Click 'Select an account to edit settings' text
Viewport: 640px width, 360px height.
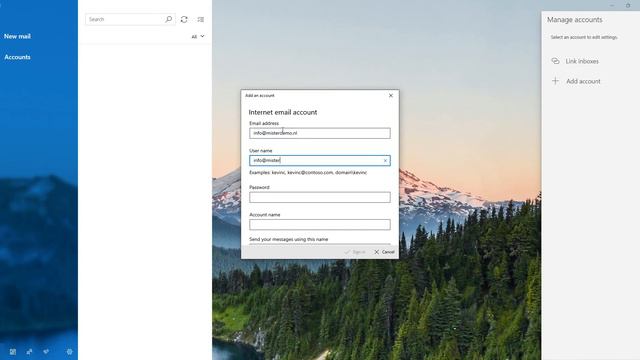click(x=584, y=37)
